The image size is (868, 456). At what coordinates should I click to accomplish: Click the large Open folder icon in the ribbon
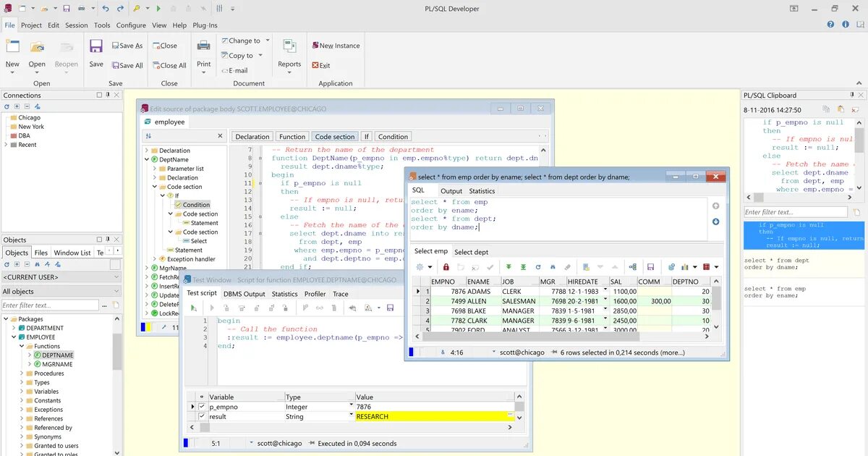[37, 46]
